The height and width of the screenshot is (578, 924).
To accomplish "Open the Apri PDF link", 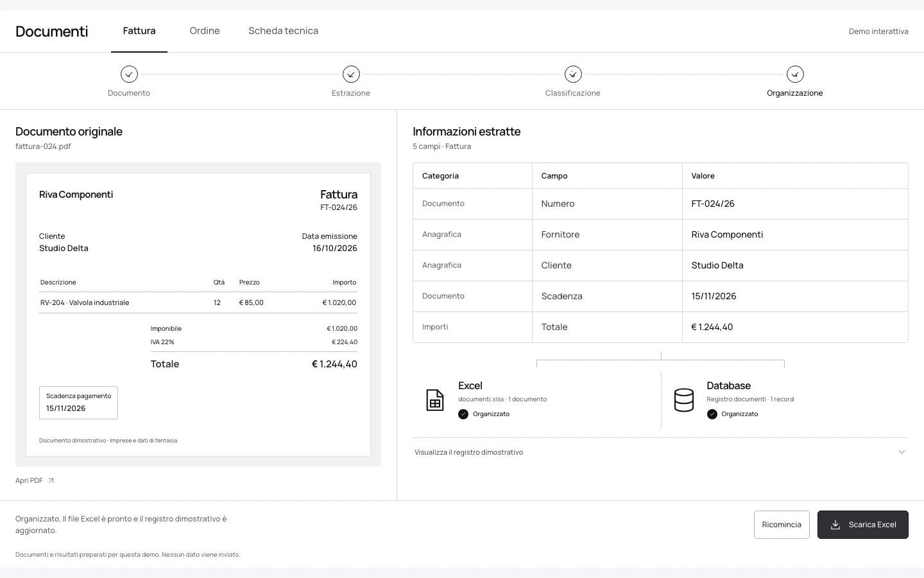I will (x=35, y=480).
